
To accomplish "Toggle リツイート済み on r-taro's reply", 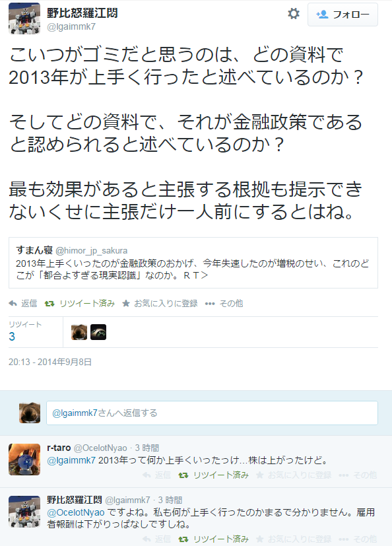I will (x=214, y=475).
